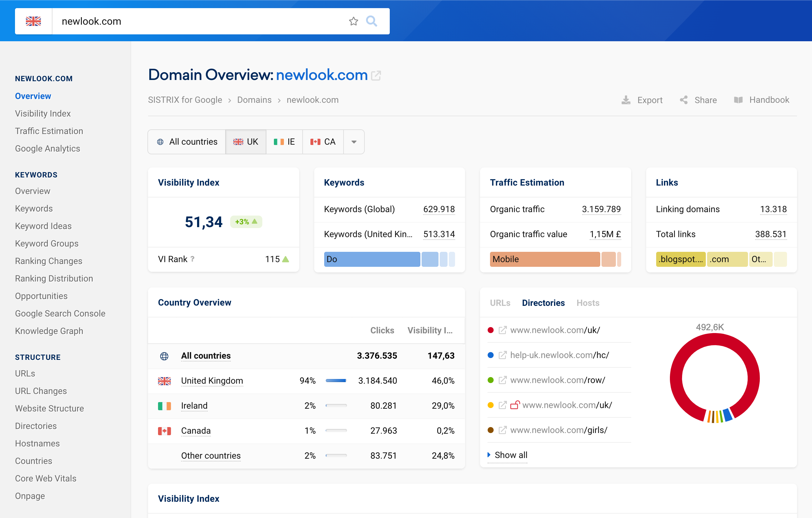812x518 pixels.
Task: Click the United Kingdom 94% share bar
Action: 336,381
